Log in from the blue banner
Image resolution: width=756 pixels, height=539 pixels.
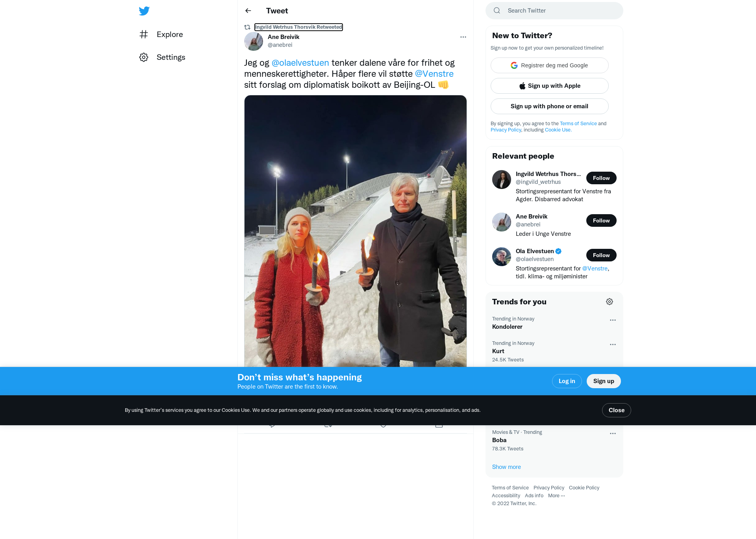(x=567, y=381)
